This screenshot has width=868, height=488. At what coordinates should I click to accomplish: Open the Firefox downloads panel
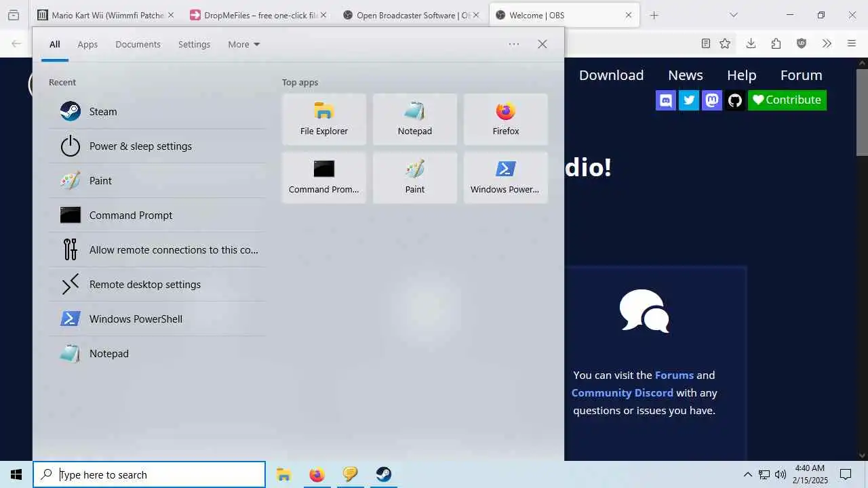click(x=751, y=43)
